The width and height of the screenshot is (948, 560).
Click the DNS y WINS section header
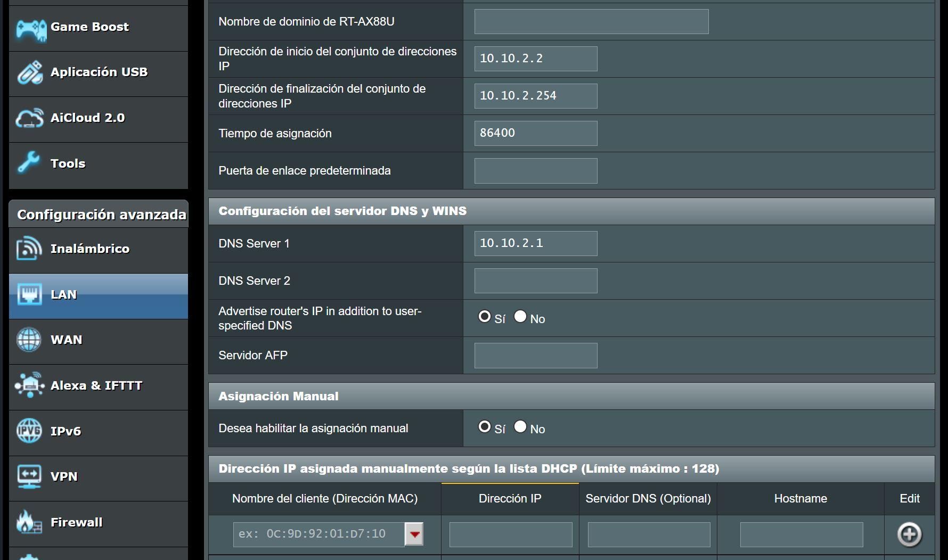(571, 211)
